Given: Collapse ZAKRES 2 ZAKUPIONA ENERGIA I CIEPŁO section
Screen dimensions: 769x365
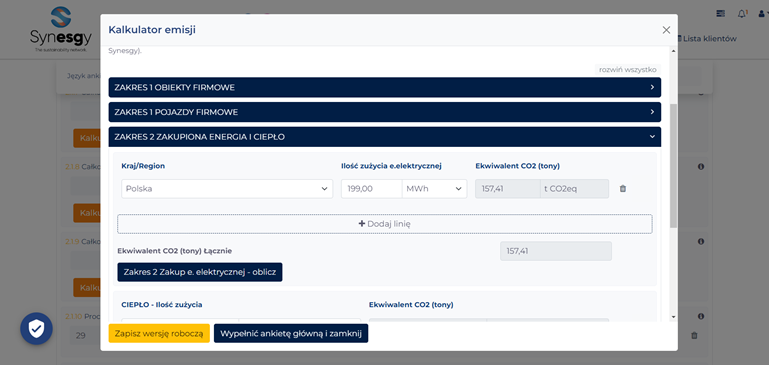Looking at the screenshot, I should click(x=384, y=137).
